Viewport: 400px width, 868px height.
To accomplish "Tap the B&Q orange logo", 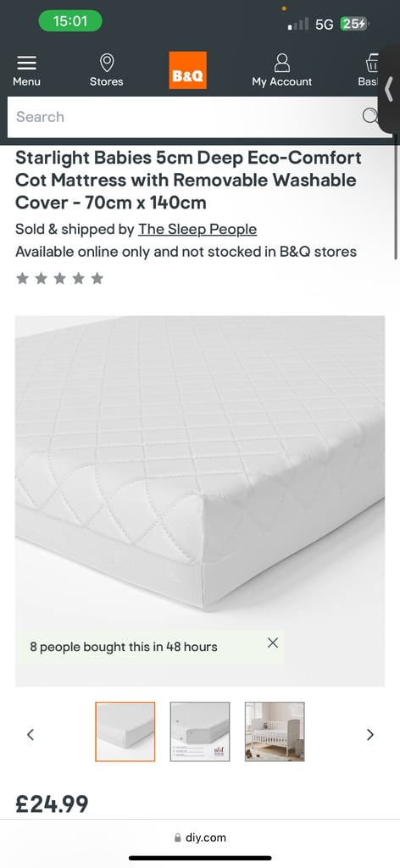I will click(x=187, y=70).
